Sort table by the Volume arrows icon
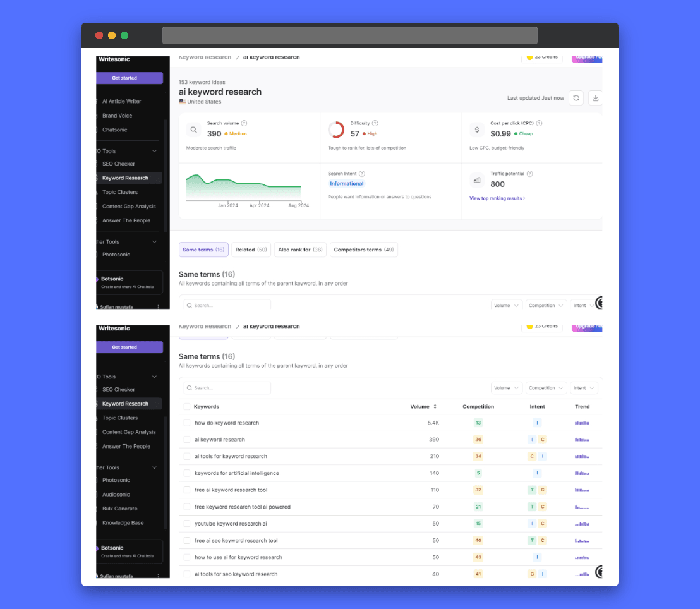Image resolution: width=700 pixels, height=609 pixels. point(435,406)
